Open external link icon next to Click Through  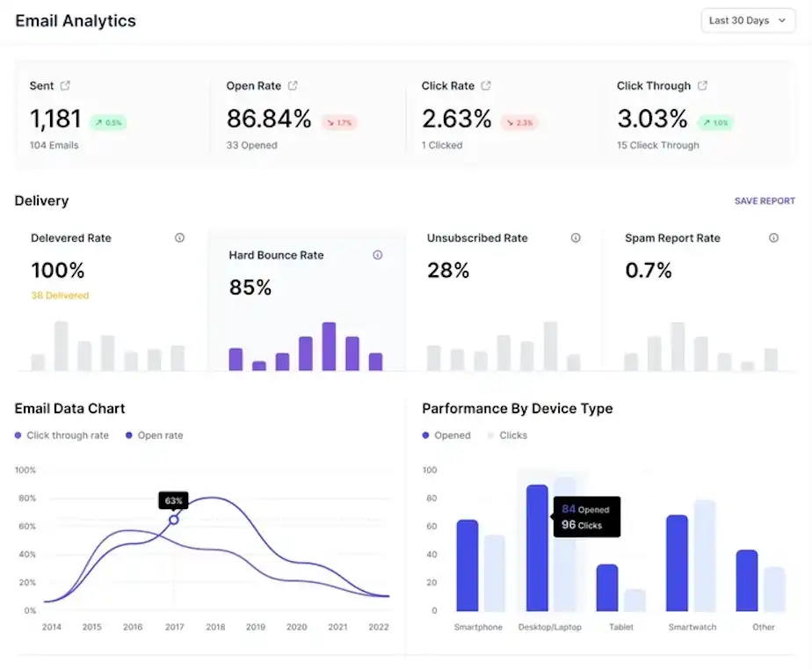point(702,85)
